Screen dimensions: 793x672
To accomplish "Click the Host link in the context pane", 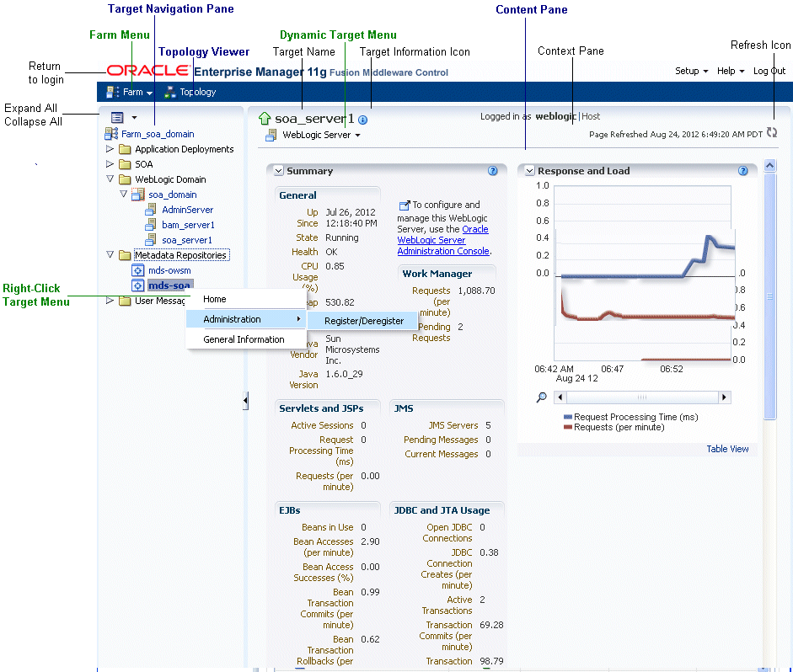I will (591, 116).
